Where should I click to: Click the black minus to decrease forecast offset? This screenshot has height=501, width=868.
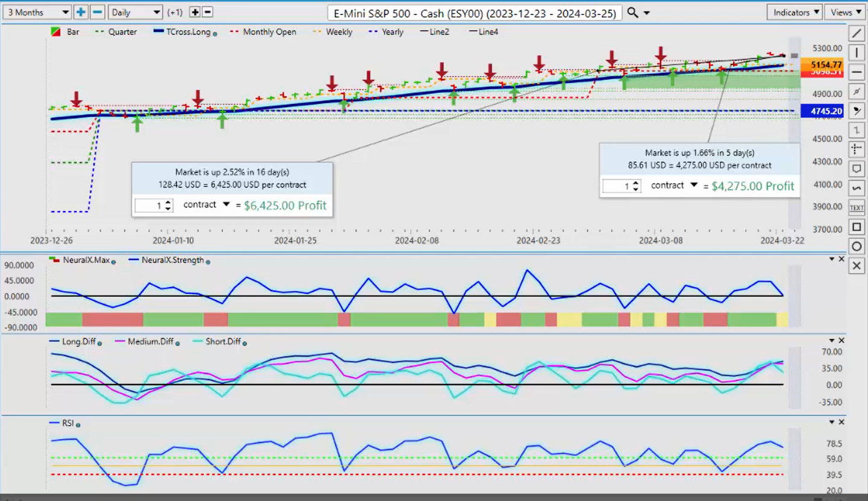pyautogui.click(x=207, y=12)
